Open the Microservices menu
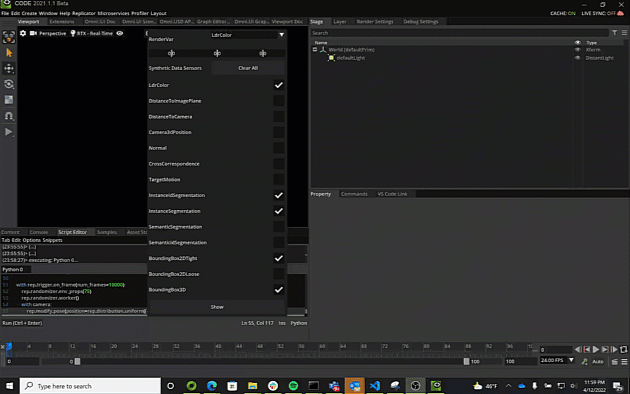Screen dimensions: 630x394 113,13
